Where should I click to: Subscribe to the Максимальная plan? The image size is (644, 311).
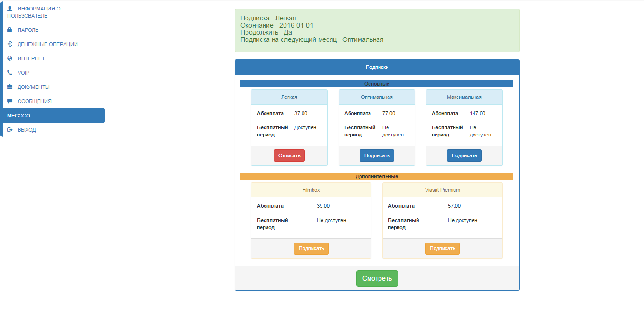click(464, 155)
